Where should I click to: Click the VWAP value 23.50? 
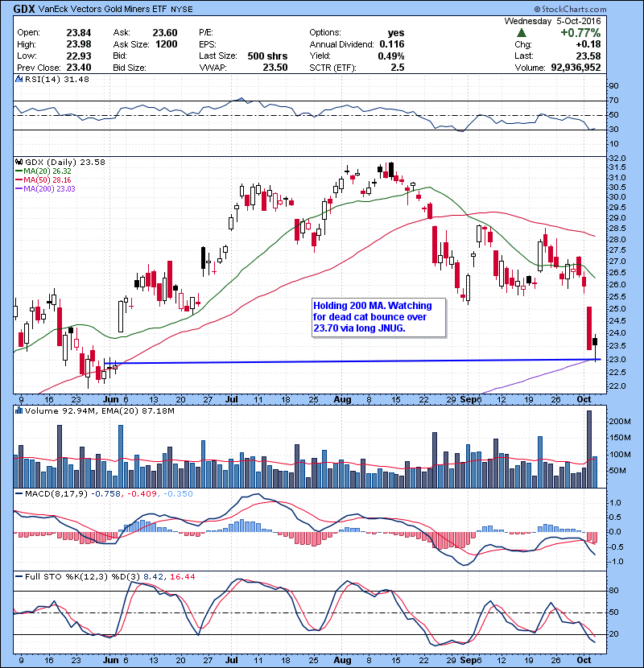(275, 68)
